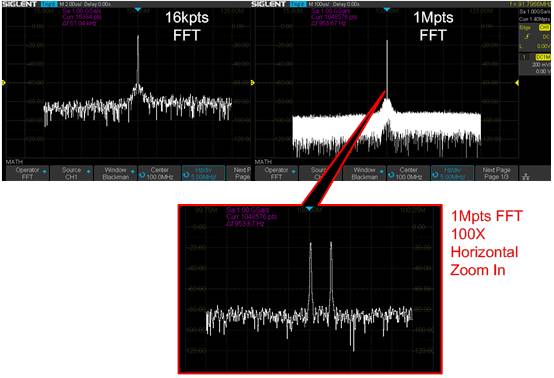Click the cyan trigger marker above 1Mpts plot

tap(387, 9)
